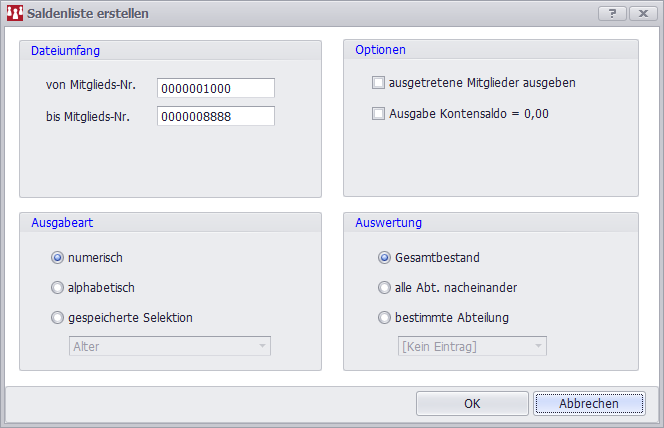
Task: Open help with the question mark button
Action: [x=611, y=14]
